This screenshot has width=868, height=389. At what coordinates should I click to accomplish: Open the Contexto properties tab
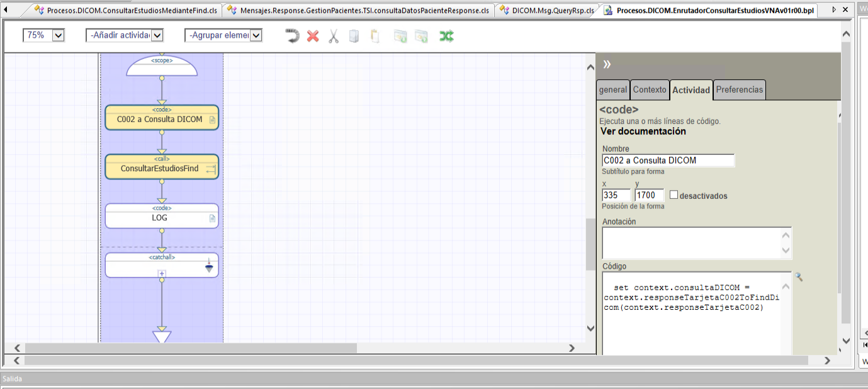(650, 90)
